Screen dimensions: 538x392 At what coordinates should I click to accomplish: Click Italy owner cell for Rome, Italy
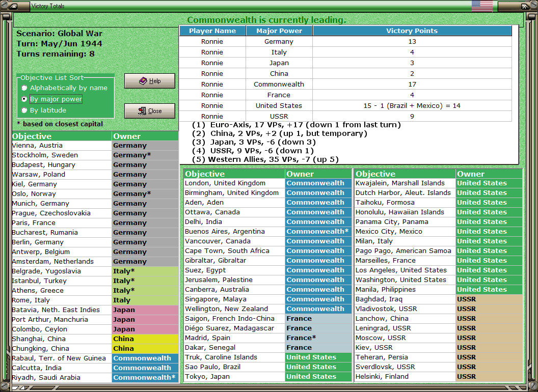point(145,300)
